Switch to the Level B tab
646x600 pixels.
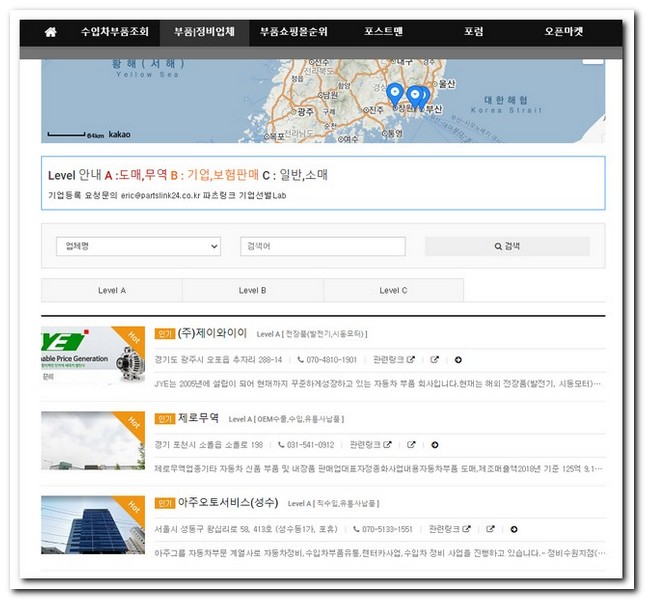point(252,290)
